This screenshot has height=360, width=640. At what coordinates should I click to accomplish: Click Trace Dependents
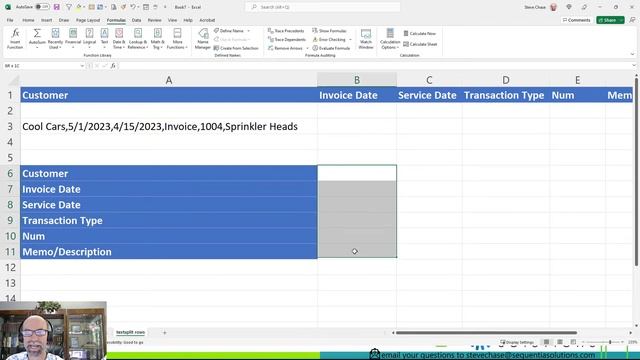coord(287,40)
